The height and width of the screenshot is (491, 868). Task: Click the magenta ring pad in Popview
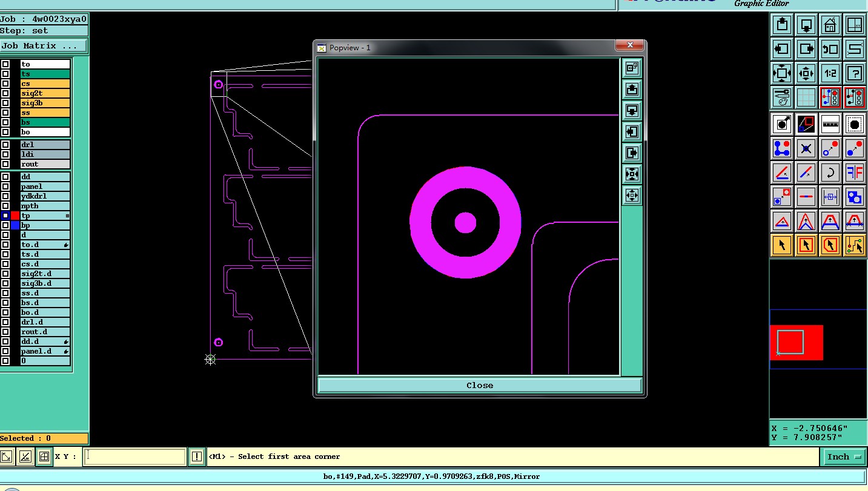pyautogui.click(x=465, y=223)
